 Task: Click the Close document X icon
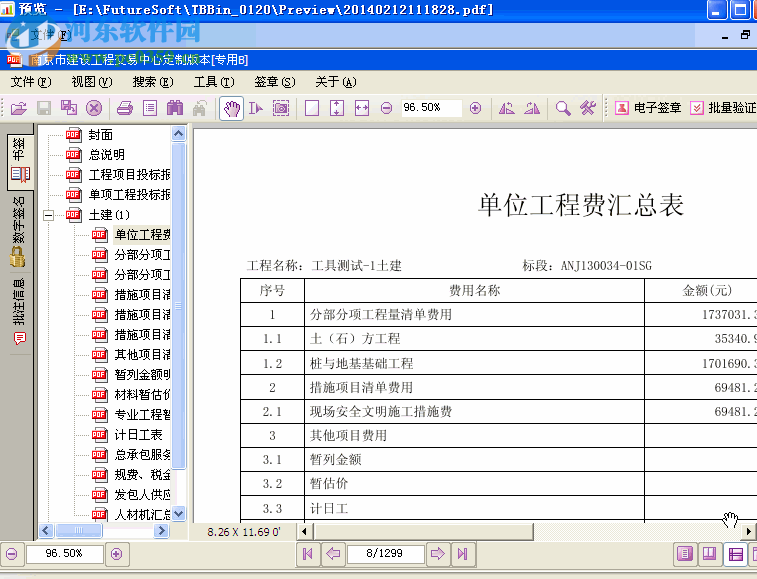click(94, 108)
